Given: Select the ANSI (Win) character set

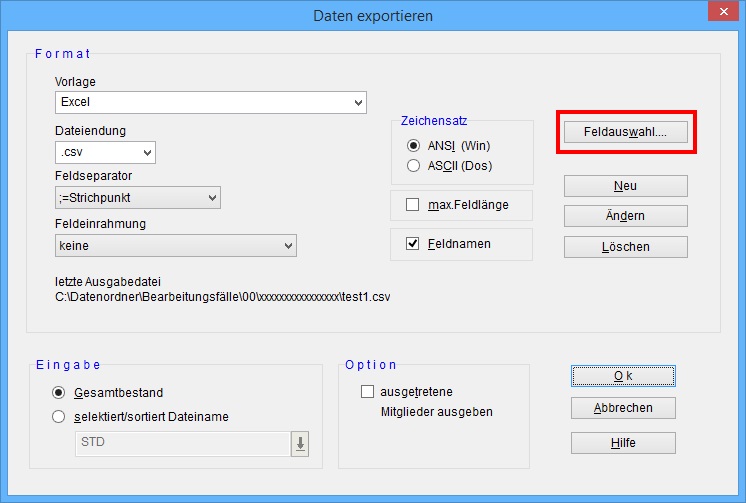Looking at the screenshot, I should (413, 146).
